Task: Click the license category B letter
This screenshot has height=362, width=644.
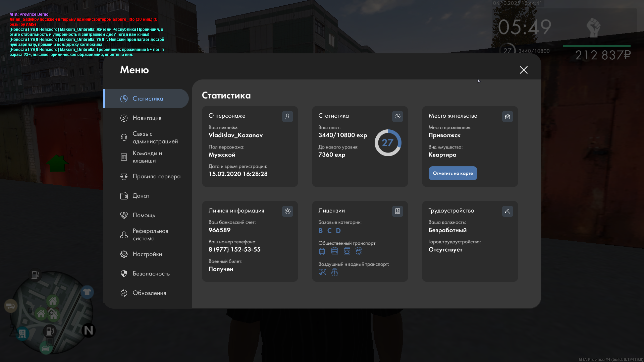Action: [321, 231]
